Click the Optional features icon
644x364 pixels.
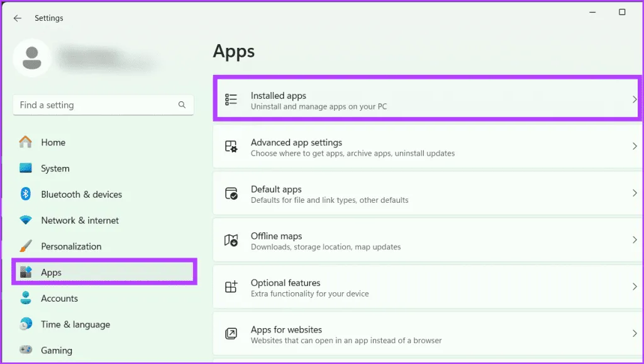tap(231, 287)
